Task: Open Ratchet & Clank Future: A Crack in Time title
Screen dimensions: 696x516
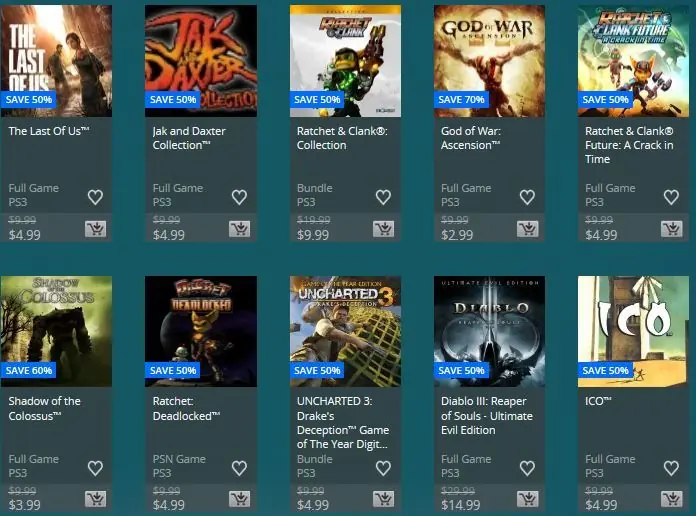Action: [x=629, y=145]
